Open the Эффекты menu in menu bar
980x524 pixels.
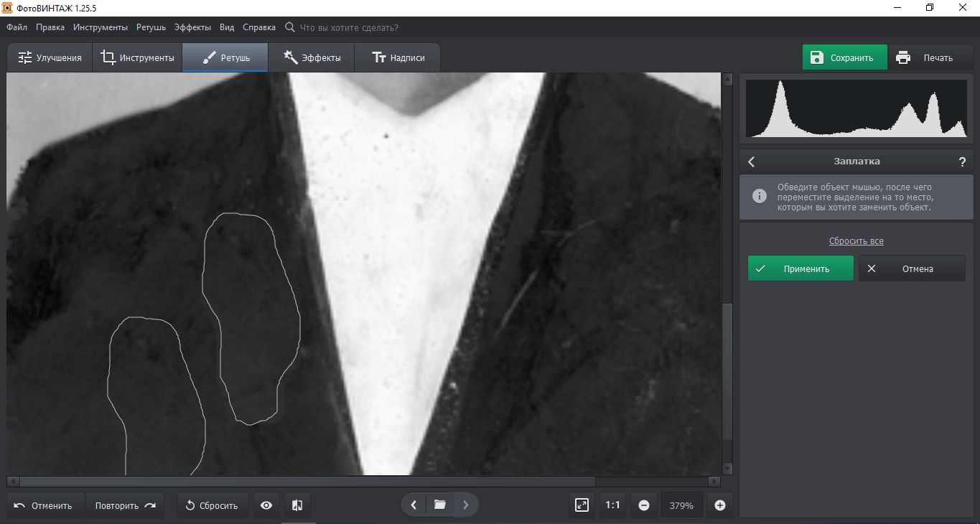pos(193,27)
